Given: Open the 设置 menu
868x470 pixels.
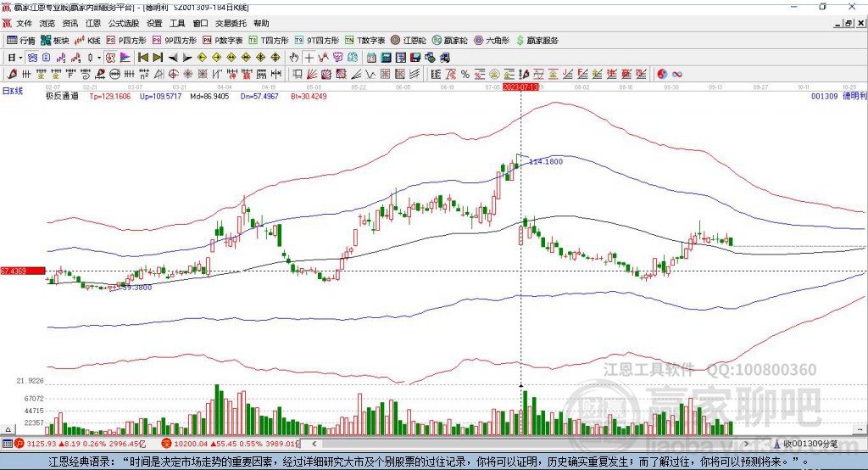Looking at the screenshot, I should point(154,23).
